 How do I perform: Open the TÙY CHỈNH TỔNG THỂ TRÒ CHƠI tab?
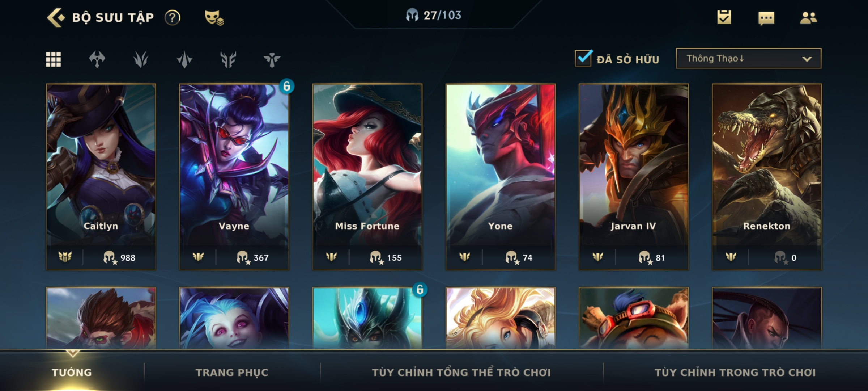461,373
